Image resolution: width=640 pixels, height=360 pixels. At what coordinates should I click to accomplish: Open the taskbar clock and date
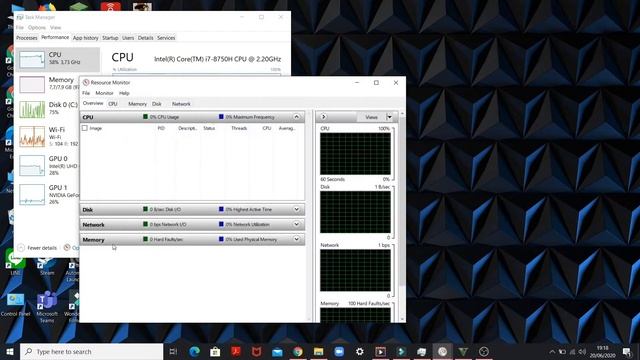click(x=602, y=352)
